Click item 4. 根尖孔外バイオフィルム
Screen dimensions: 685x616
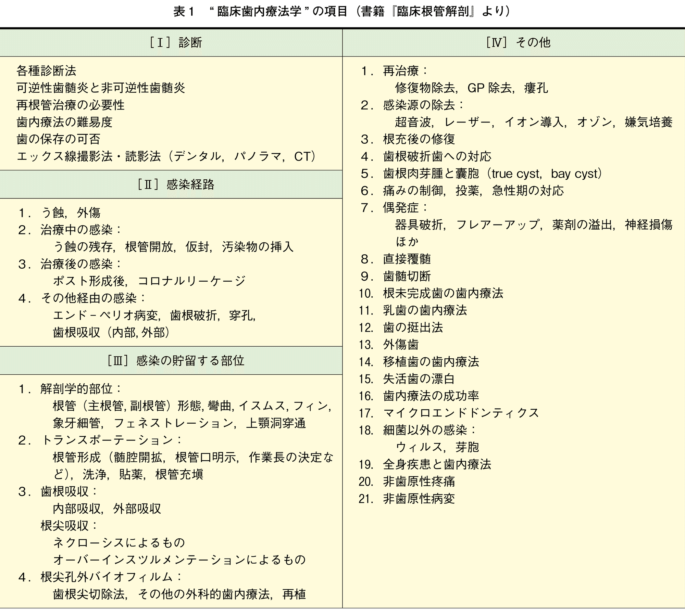click(100, 577)
